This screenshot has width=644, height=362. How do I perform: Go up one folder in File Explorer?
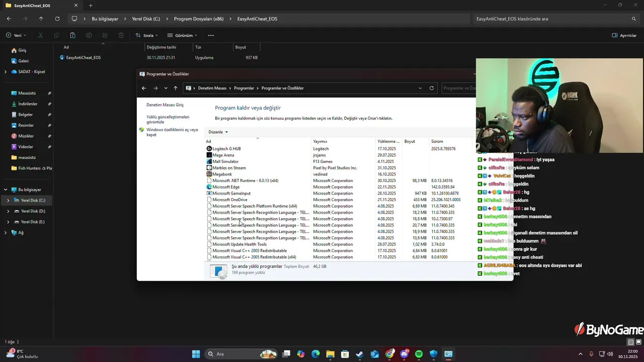point(41,19)
